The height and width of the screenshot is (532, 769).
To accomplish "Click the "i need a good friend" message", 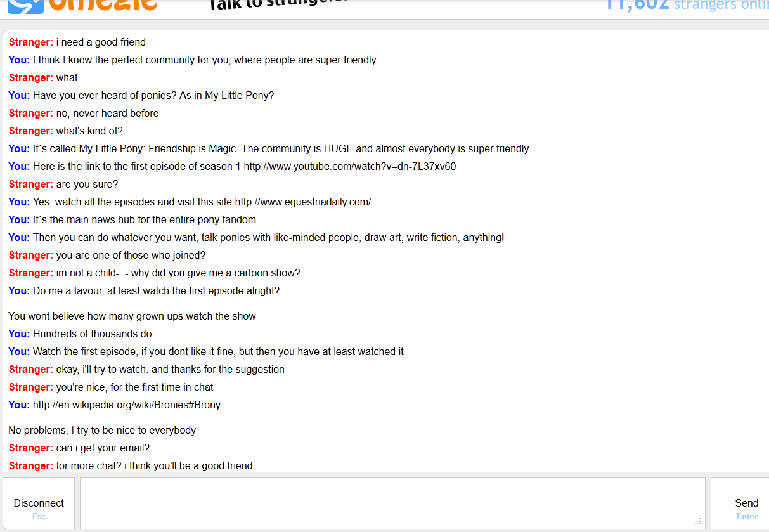I will [101, 42].
